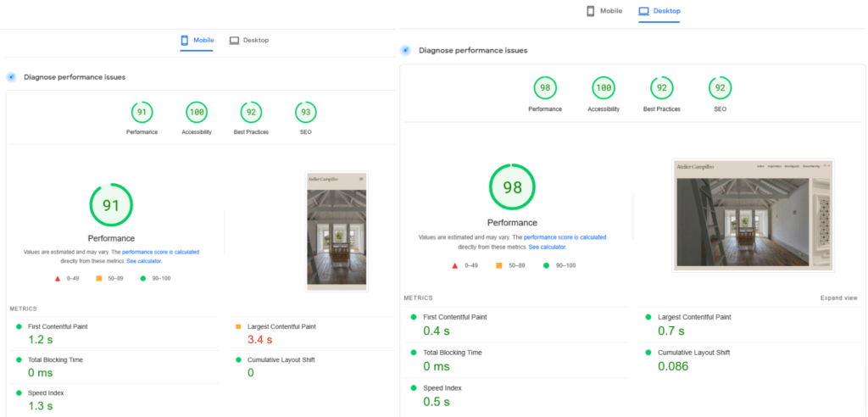Click the Cumulative Layout Shift value 0.086
Image resolution: width=868 pixels, height=417 pixels.
click(673, 367)
